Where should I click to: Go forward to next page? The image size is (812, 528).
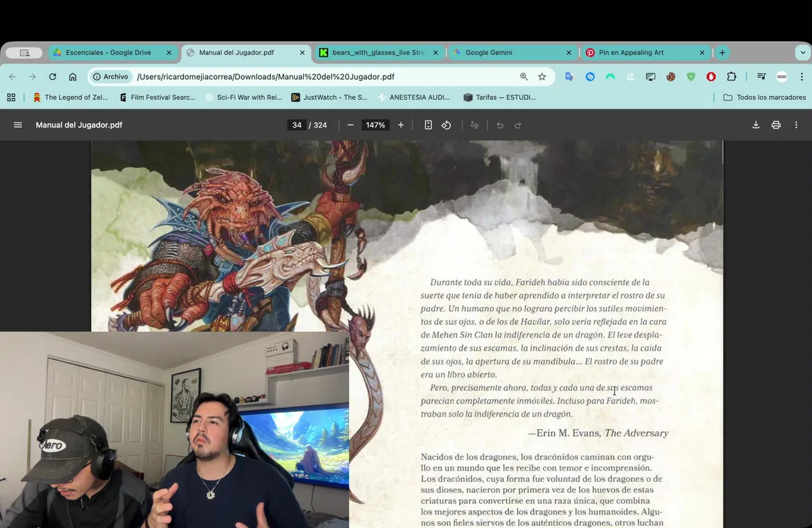pyautogui.click(x=32, y=76)
